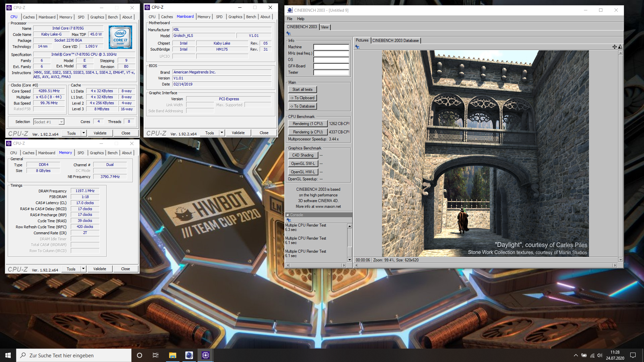
Task: Click the small square icon beside the Console title
Action: 287,215
